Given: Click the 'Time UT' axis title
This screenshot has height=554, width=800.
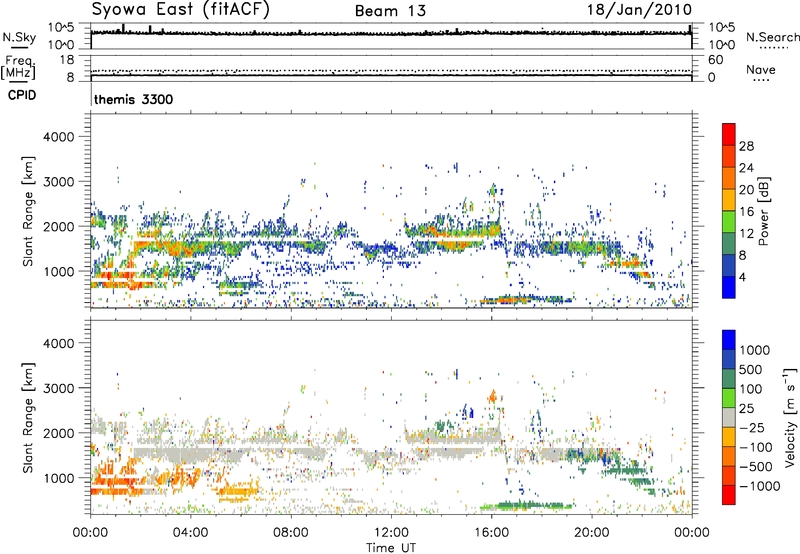Looking at the screenshot, I should (x=391, y=547).
